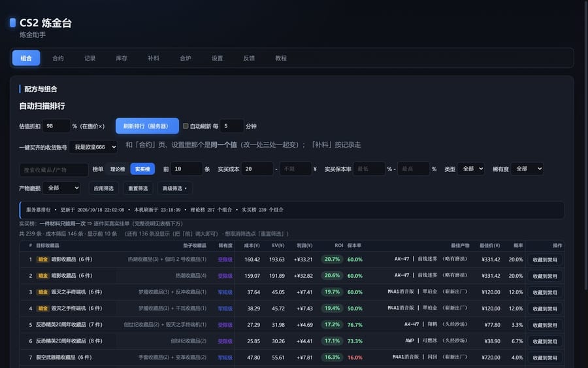588x368 pixels.
Task: Click 刷新排行（服务器）button
Action: coord(147,126)
